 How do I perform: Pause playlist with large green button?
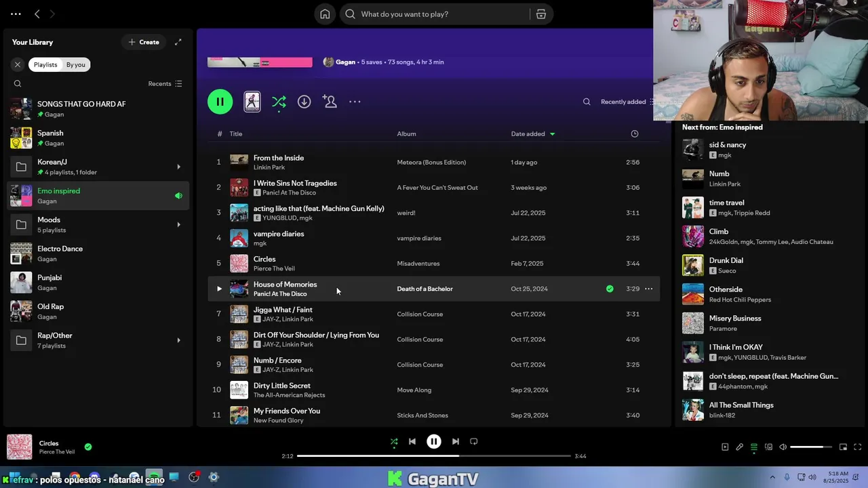point(220,102)
